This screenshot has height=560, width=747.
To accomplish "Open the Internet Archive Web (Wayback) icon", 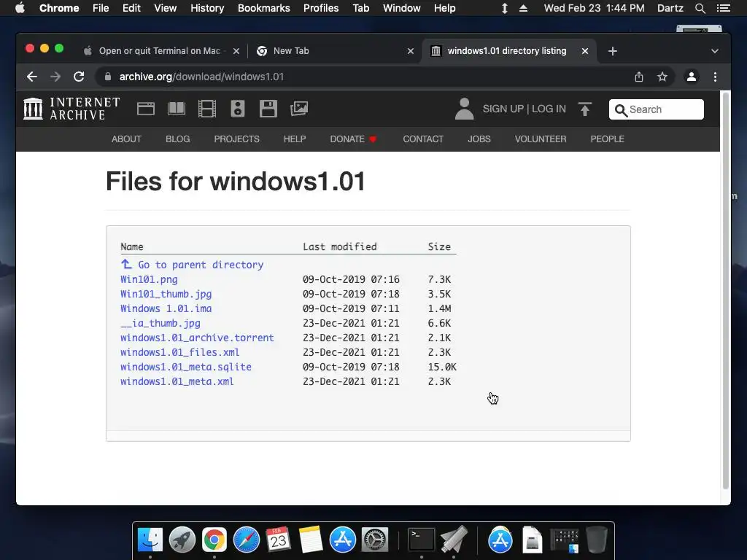I will [146, 109].
